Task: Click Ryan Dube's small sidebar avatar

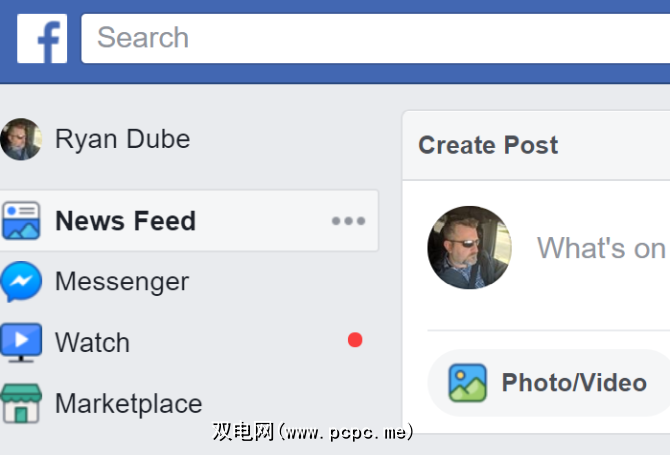Action: pos(21,139)
